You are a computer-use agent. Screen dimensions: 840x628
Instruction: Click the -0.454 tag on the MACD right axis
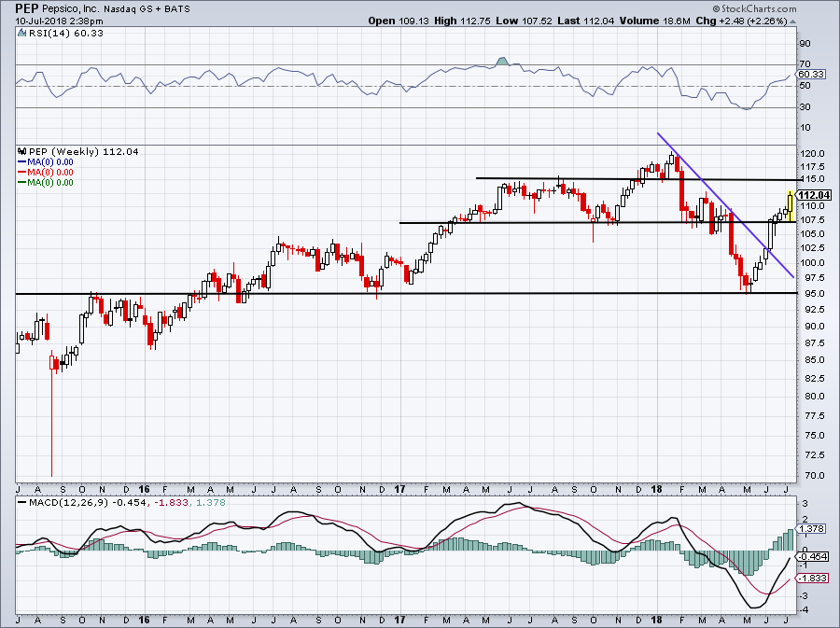[x=812, y=557]
